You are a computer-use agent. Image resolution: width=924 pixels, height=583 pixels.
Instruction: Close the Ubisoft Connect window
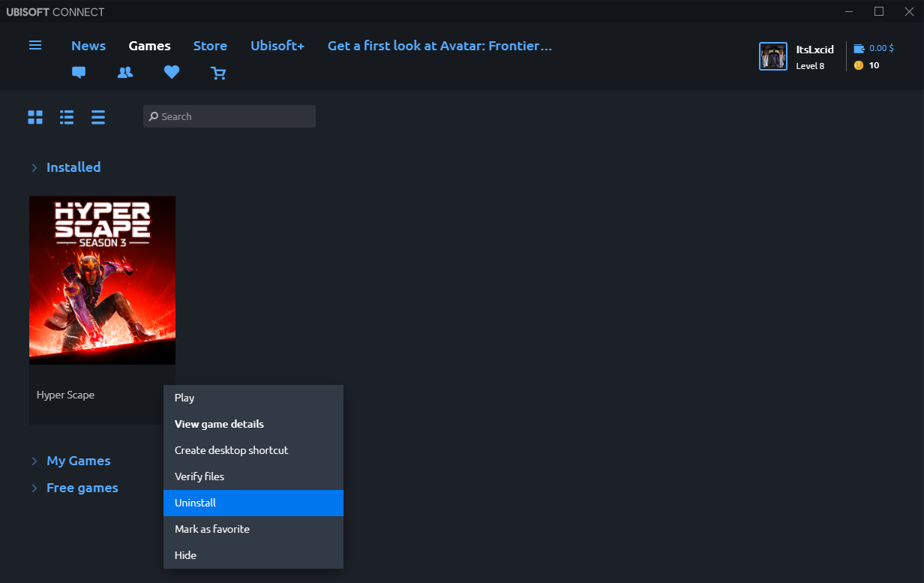[x=908, y=11]
